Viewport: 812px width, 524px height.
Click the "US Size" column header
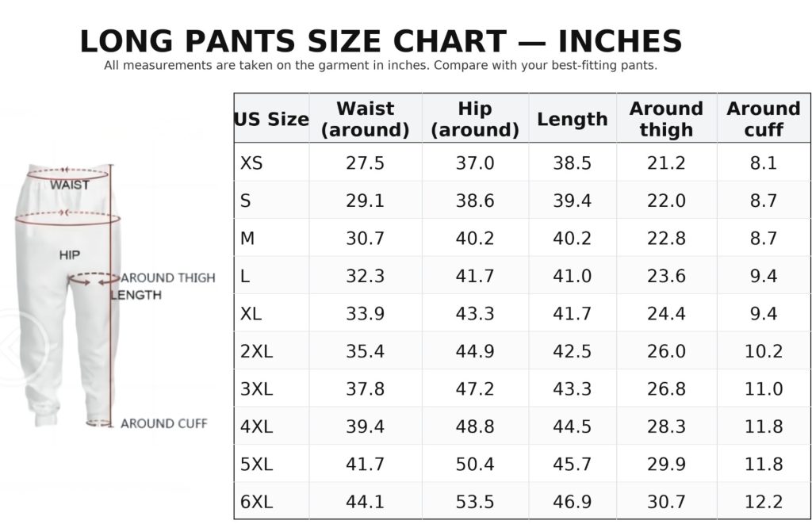(271, 119)
